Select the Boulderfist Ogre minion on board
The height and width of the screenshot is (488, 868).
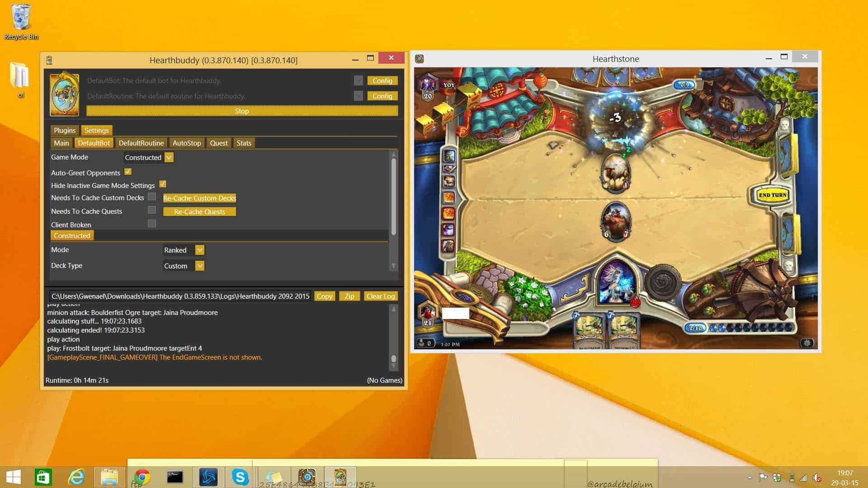tap(616, 221)
